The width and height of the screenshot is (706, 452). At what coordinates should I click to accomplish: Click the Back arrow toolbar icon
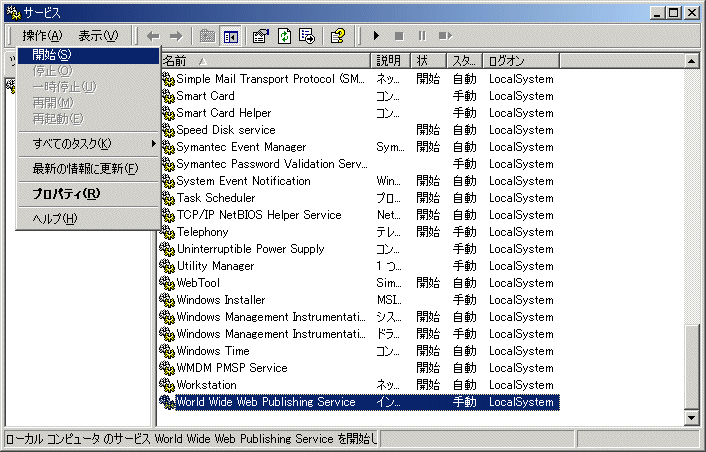(153, 36)
